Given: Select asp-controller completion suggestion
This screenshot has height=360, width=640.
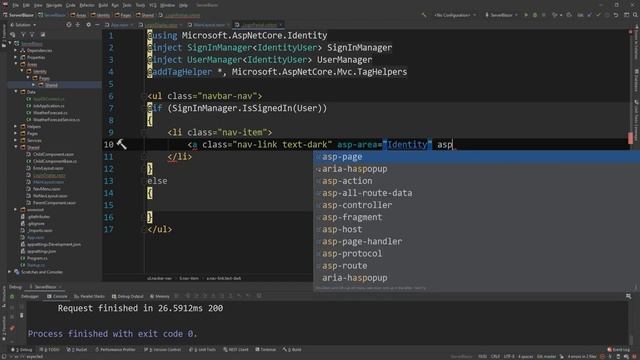Looking at the screenshot, I should click(476, 205).
